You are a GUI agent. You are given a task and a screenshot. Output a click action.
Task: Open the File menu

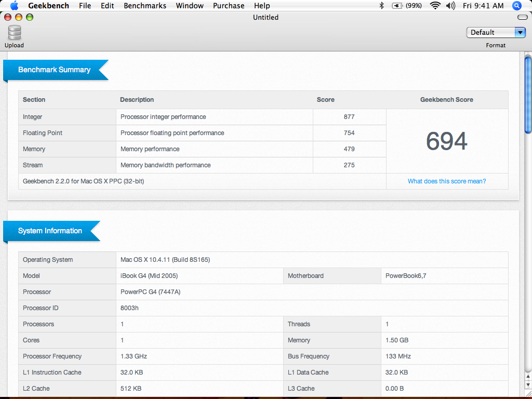coord(85,5)
